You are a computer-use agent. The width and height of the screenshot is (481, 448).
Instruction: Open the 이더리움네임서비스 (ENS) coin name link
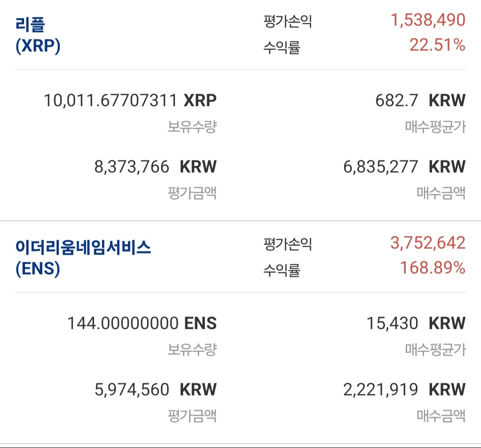(x=83, y=258)
